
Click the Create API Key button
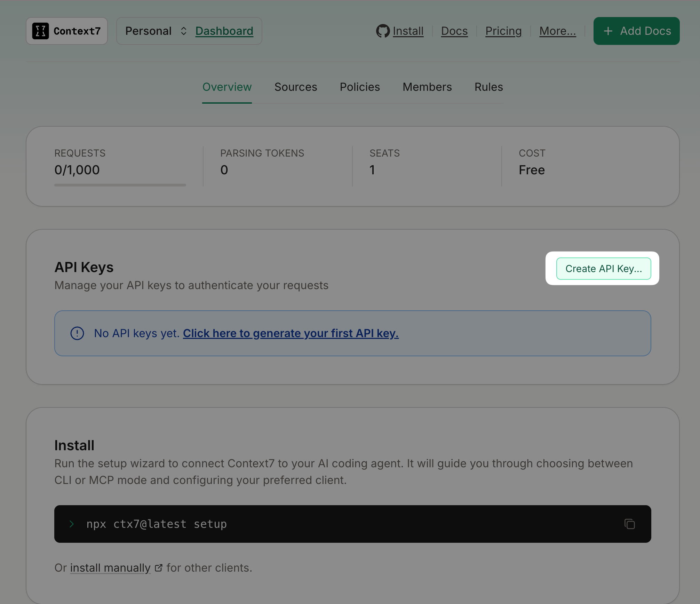pyautogui.click(x=604, y=268)
